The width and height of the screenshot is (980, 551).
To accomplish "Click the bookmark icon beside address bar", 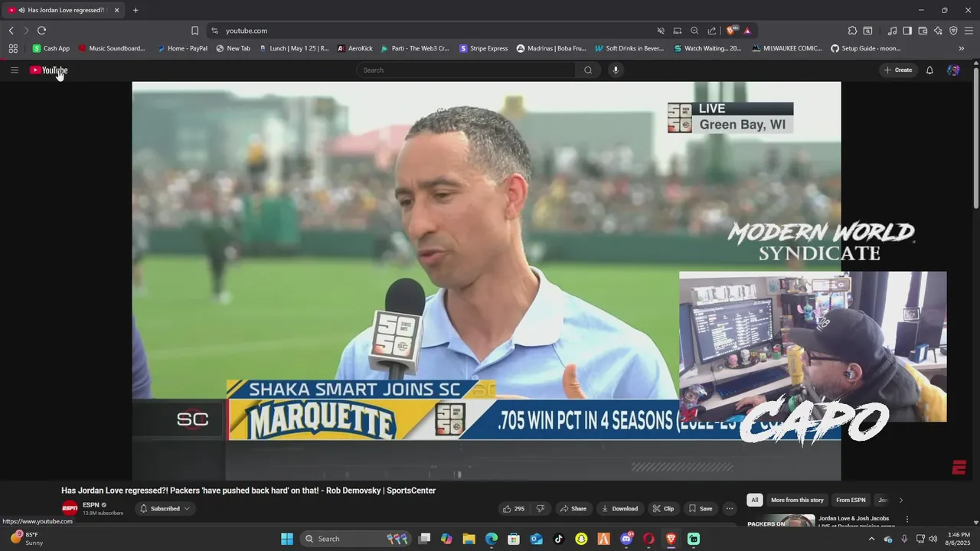I will [194, 31].
